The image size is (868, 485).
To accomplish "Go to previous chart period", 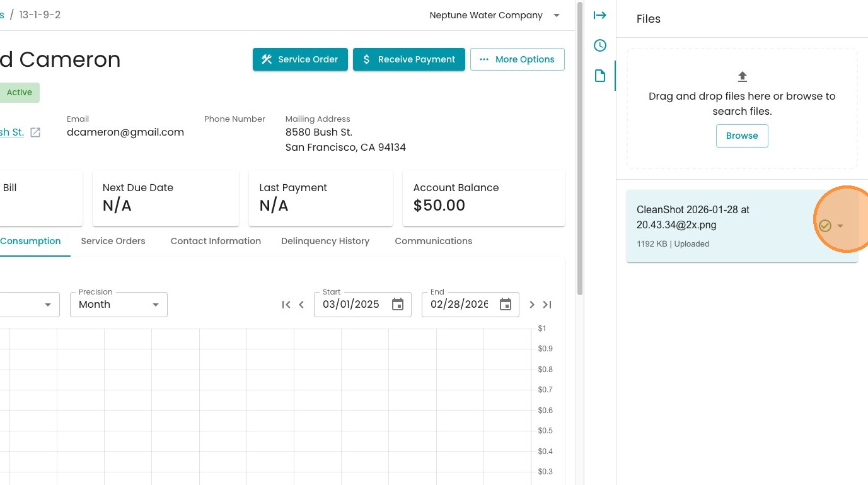I will [301, 305].
